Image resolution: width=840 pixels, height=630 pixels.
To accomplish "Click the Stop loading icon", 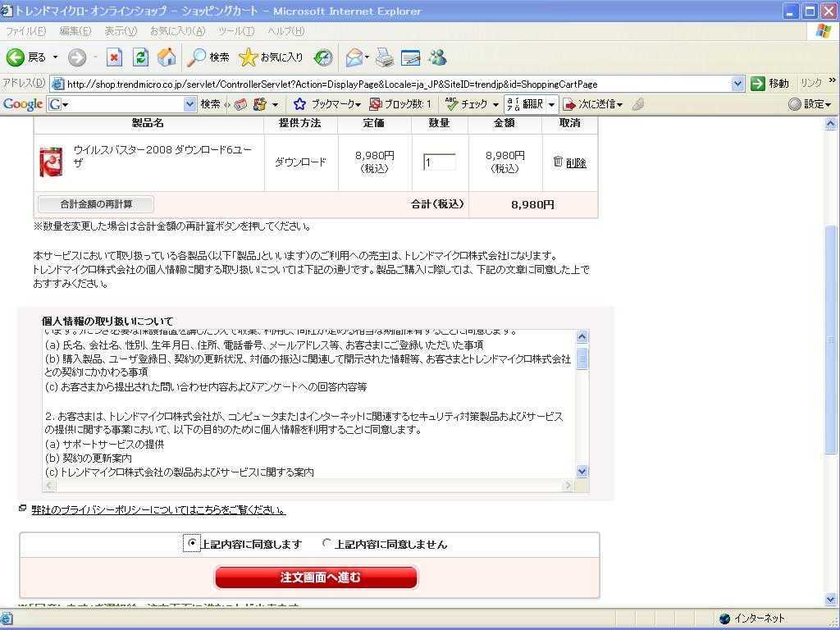I will tap(114, 57).
